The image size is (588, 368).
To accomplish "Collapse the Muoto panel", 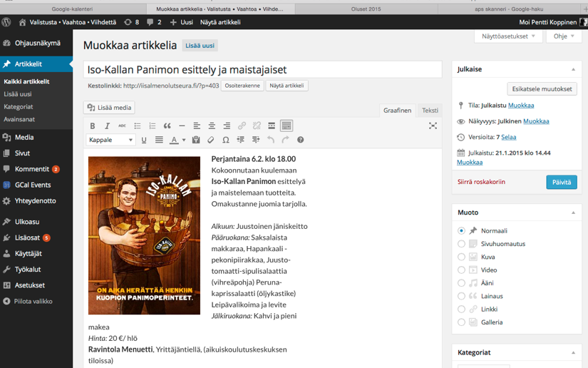I will pyautogui.click(x=573, y=213).
